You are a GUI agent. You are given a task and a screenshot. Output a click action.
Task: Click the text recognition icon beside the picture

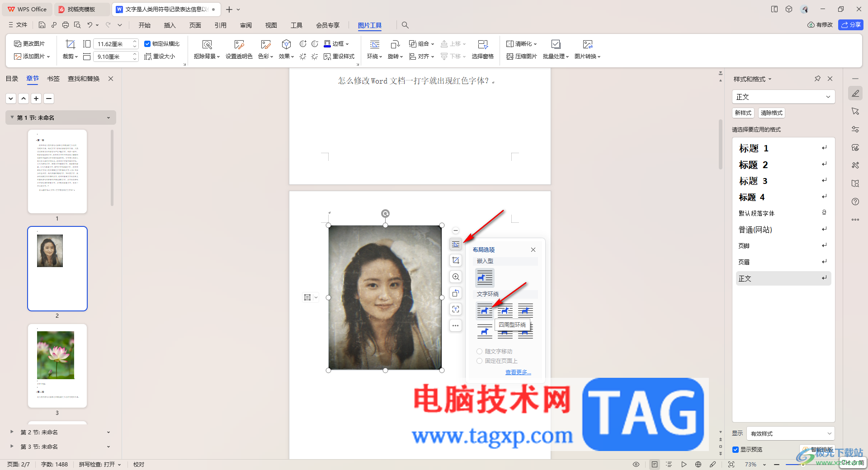pos(456,309)
